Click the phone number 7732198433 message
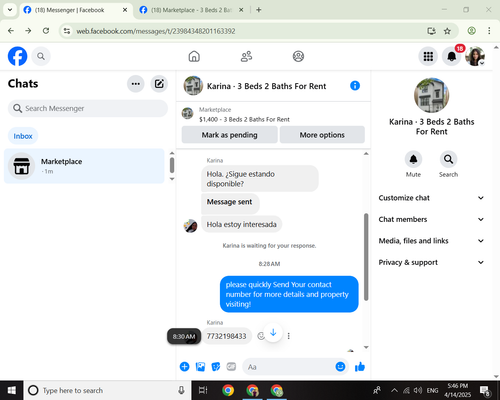The height and width of the screenshot is (400, 500). click(226, 336)
